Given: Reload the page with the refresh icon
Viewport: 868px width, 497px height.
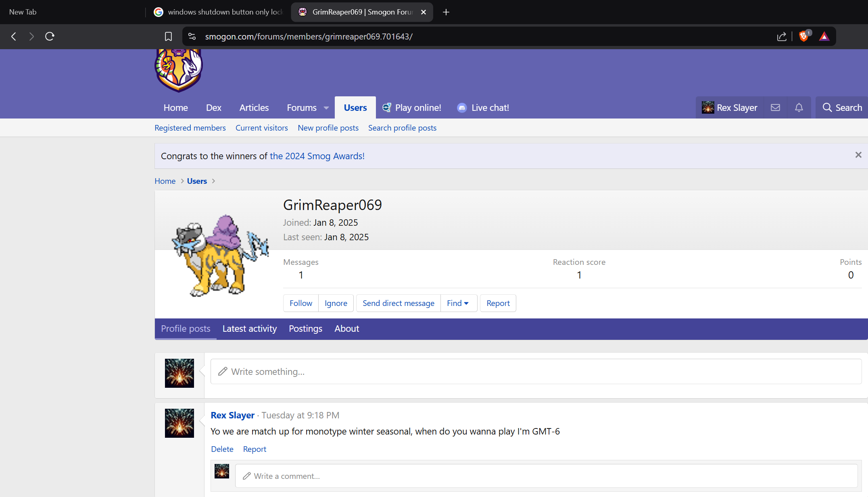Looking at the screenshot, I should point(50,36).
